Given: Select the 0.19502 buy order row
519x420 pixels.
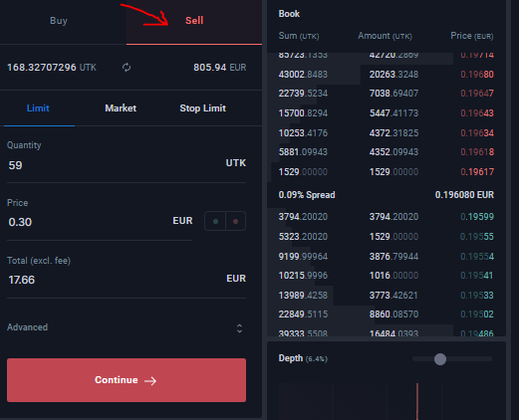Looking at the screenshot, I should click(387, 315).
